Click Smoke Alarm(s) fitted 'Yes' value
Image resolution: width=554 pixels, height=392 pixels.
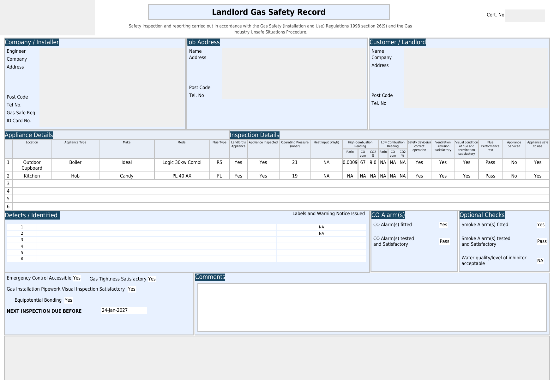[x=541, y=225]
